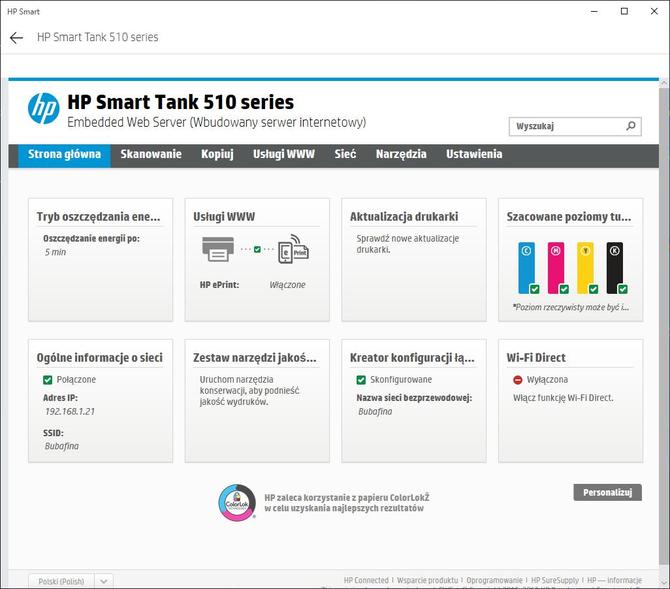Viewport: 670px width, 589px height.
Task: Click the HP ePrint Włączone status
Action: (287, 285)
